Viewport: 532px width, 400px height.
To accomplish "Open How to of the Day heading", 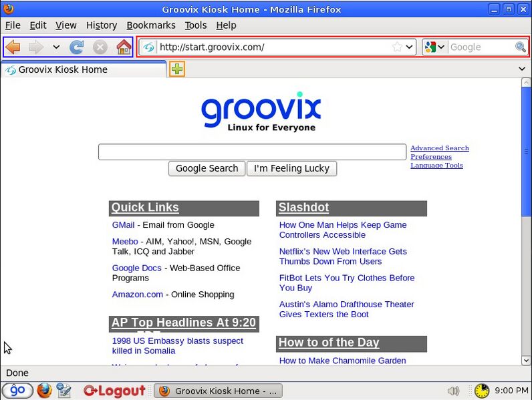I will point(329,343).
